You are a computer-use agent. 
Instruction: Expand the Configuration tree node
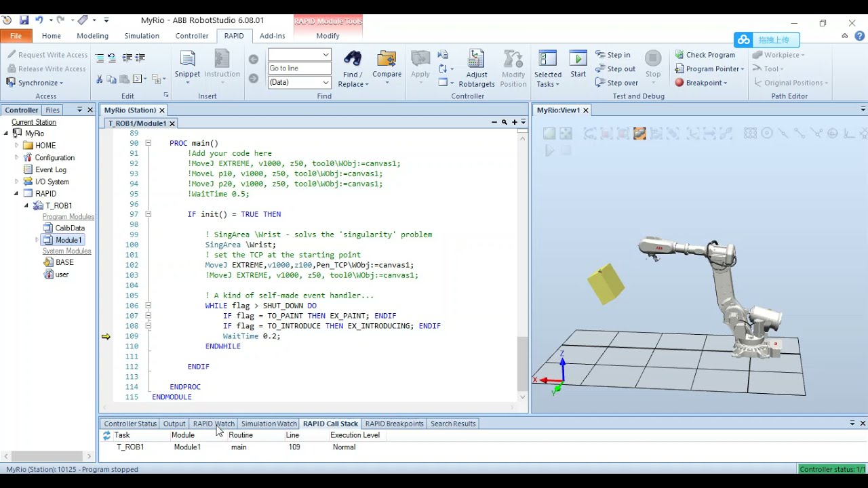(17, 157)
